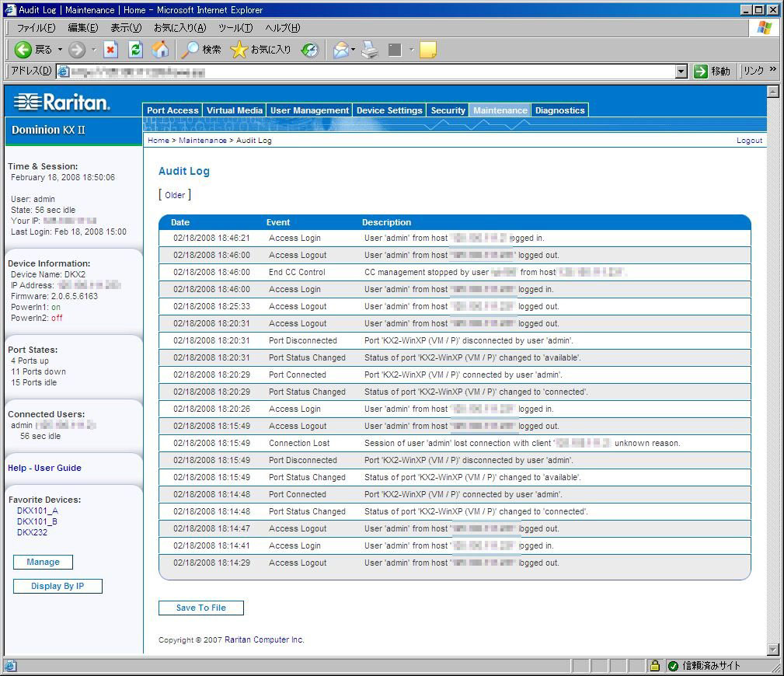Open the ファイル(F) menu

[36, 27]
